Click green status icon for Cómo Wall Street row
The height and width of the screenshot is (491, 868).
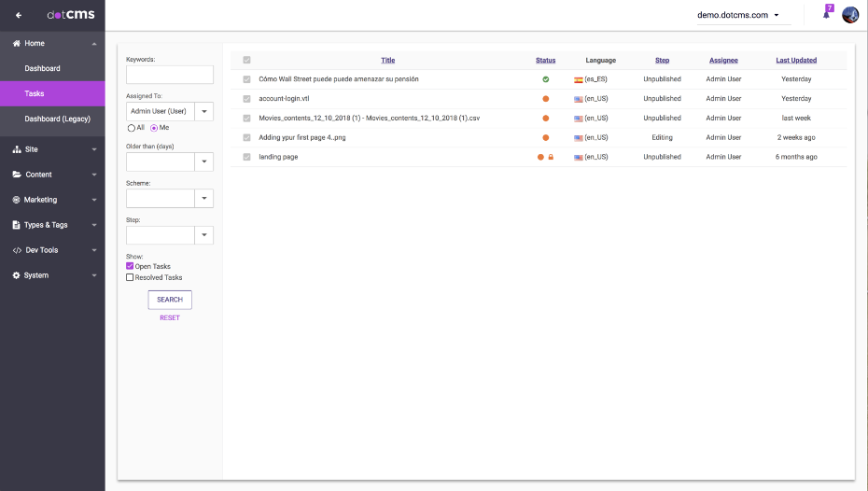[545, 79]
